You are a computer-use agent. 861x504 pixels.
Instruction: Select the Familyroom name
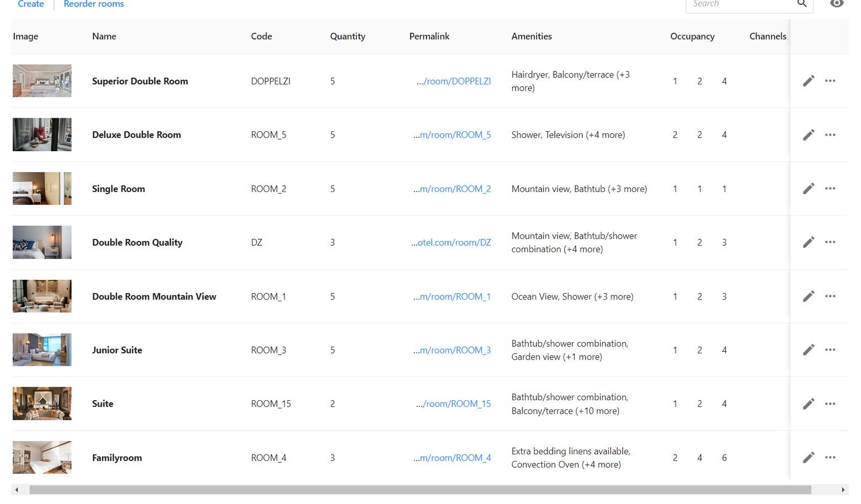click(x=117, y=458)
